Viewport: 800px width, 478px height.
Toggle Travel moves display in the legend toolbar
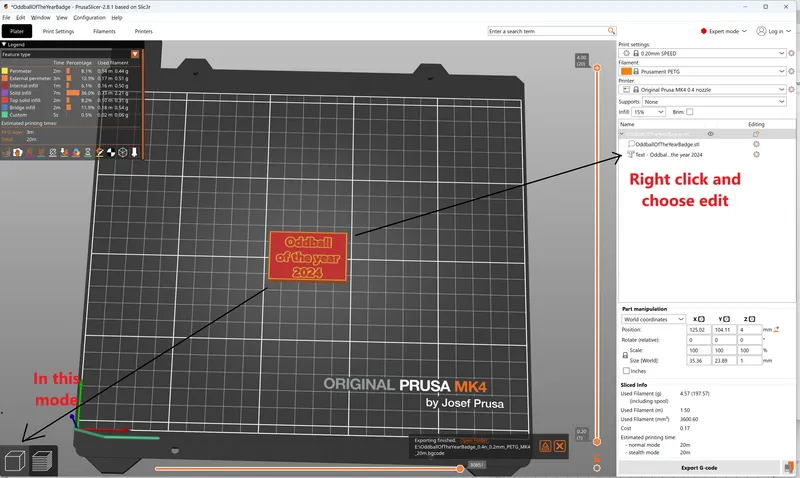[6, 153]
